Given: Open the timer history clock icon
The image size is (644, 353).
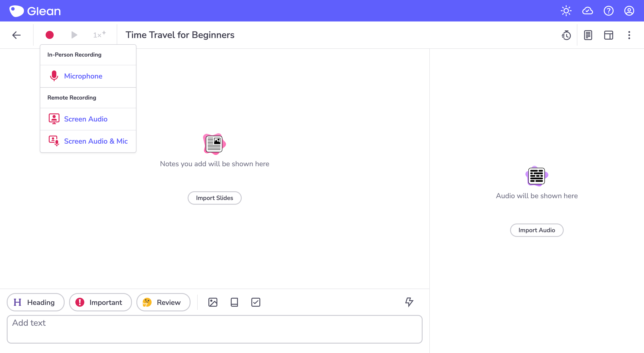Looking at the screenshot, I should [x=566, y=35].
